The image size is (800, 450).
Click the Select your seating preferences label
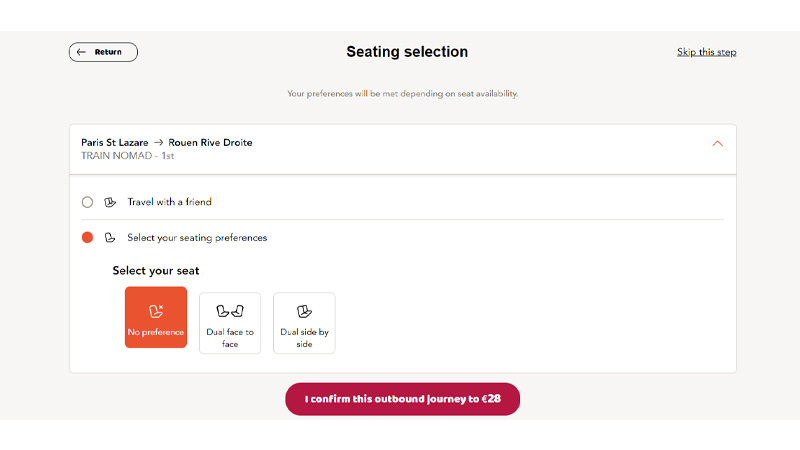point(197,238)
